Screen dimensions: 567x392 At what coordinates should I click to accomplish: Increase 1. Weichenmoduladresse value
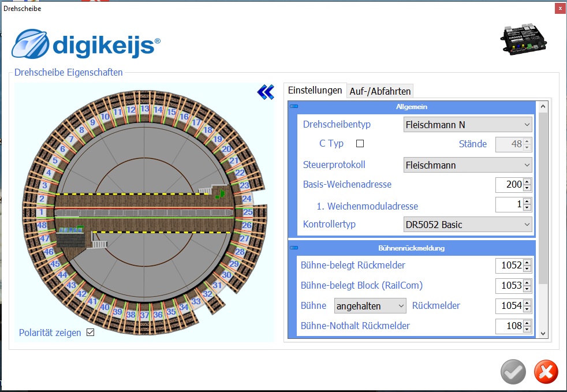(527, 201)
